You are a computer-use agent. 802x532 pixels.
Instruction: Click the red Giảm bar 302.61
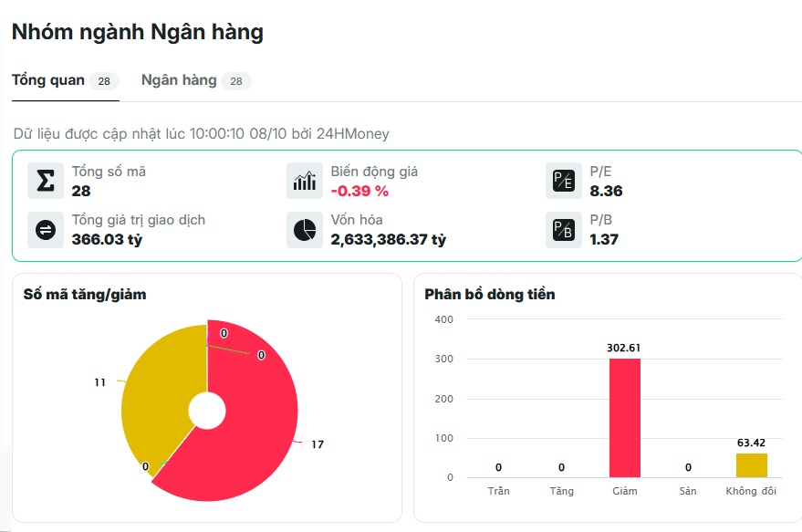click(624, 418)
